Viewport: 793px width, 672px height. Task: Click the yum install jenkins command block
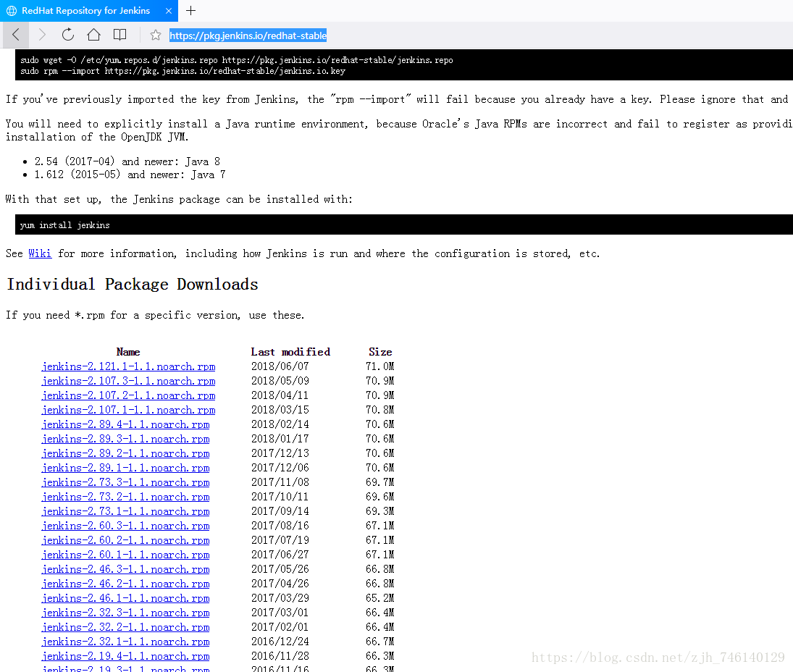point(403,225)
